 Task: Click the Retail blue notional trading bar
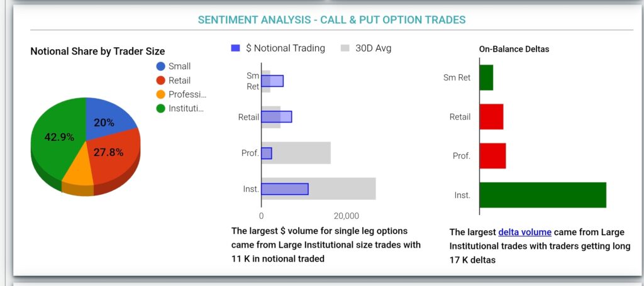point(276,116)
